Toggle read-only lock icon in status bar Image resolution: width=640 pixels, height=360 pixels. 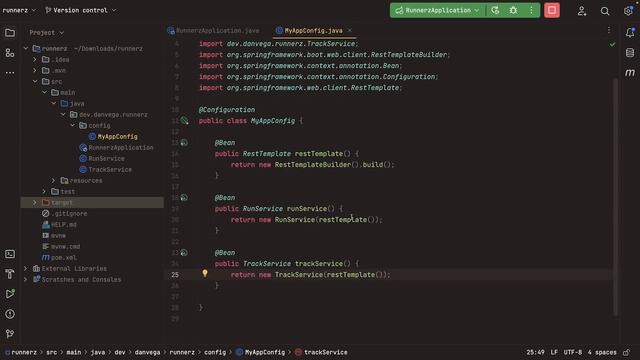[627, 352]
